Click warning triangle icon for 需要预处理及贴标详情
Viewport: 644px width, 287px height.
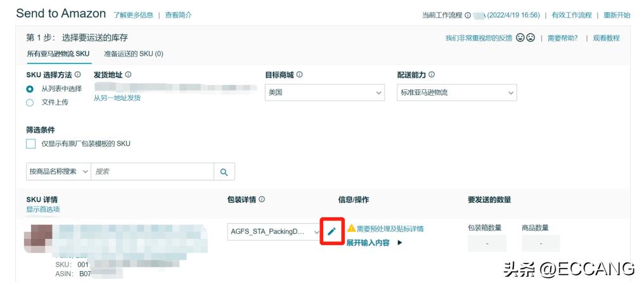tap(351, 228)
